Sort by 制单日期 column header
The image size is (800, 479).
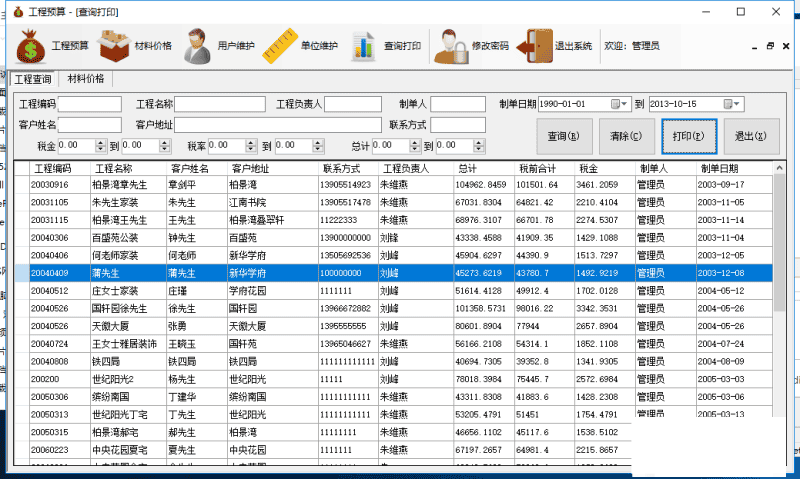click(734, 168)
